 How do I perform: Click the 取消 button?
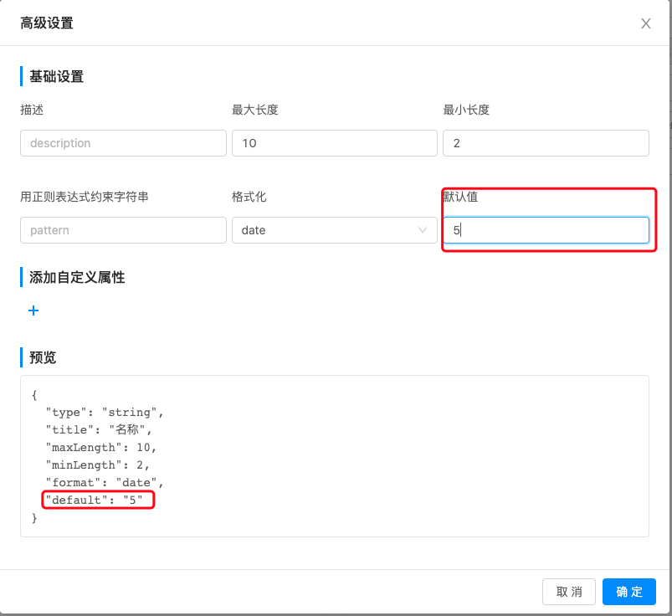pyautogui.click(x=569, y=592)
